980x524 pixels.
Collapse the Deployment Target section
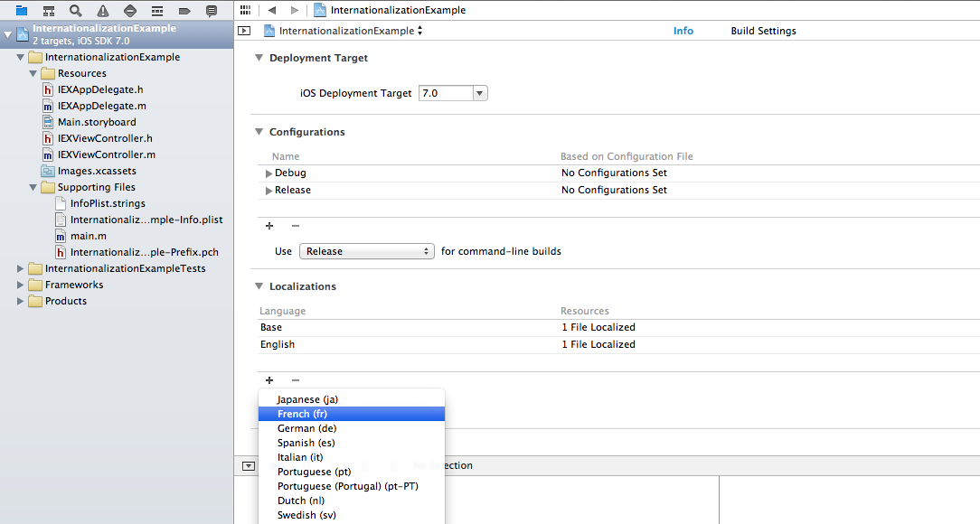[259, 58]
